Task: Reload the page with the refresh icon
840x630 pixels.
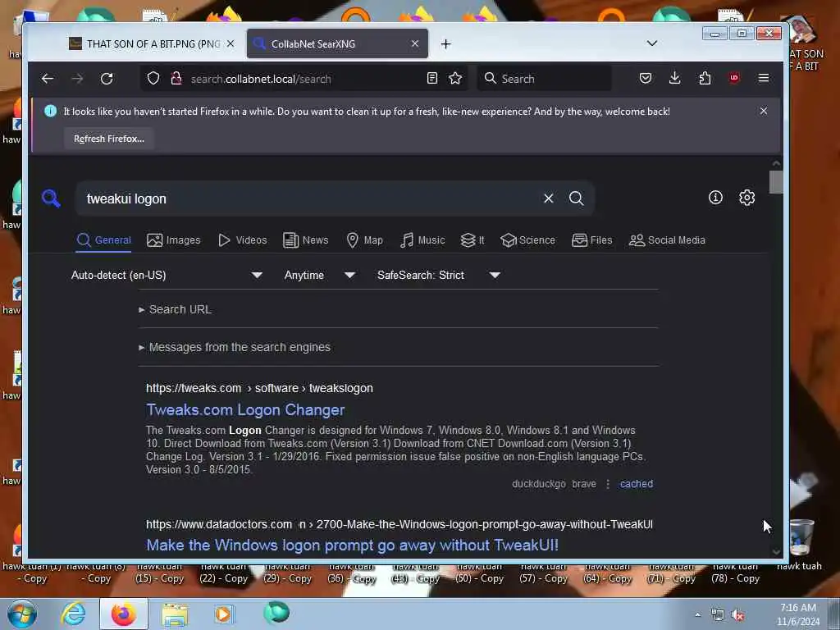Action: [x=107, y=79]
